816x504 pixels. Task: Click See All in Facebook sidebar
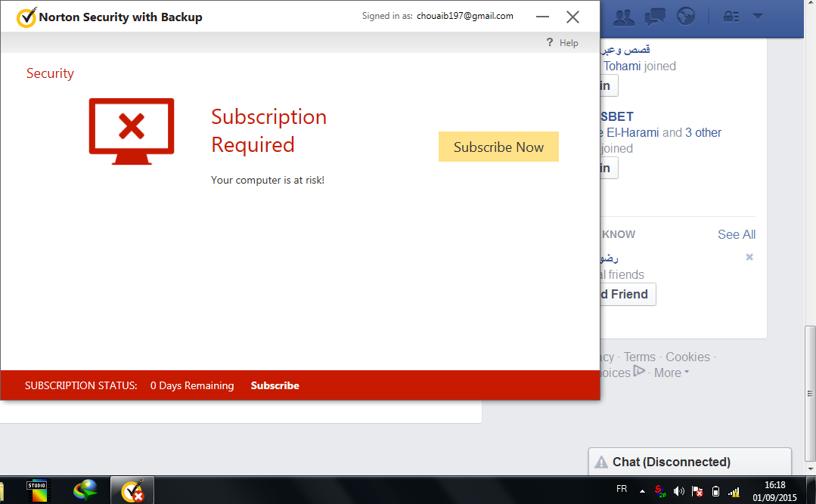pos(737,234)
